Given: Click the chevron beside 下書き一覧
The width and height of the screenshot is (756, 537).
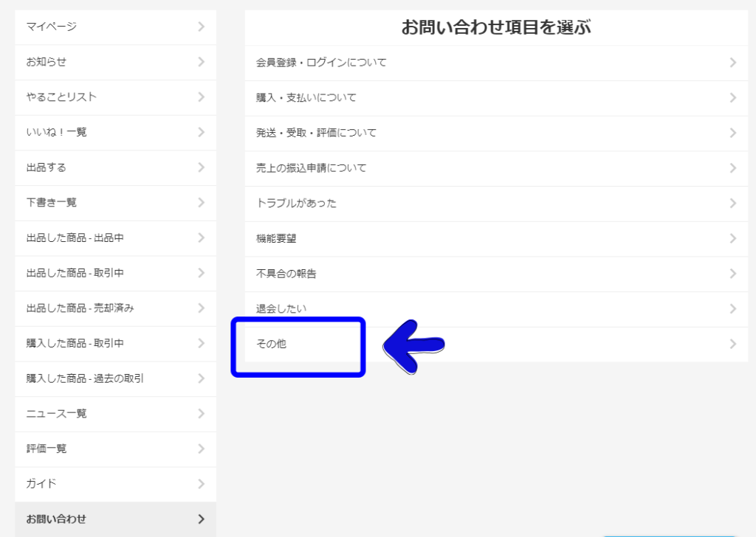Looking at the screenshot, I should coord(201,203).
